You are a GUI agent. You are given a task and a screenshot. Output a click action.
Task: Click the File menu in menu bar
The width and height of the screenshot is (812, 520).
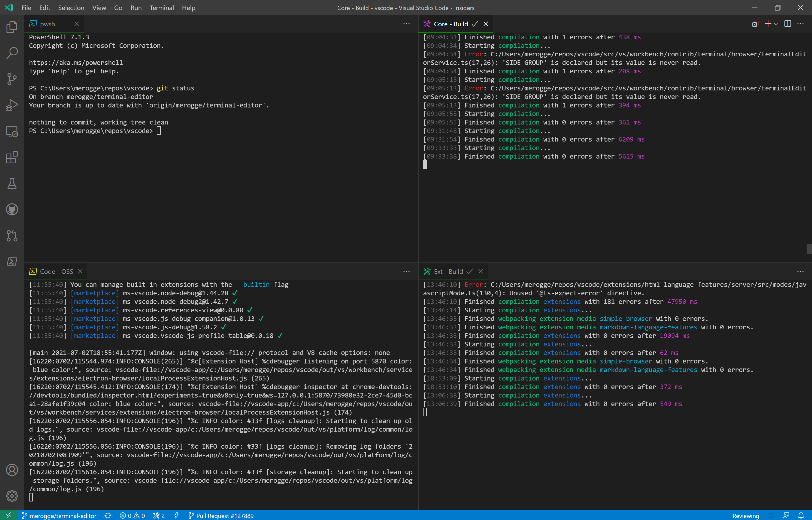26,8
